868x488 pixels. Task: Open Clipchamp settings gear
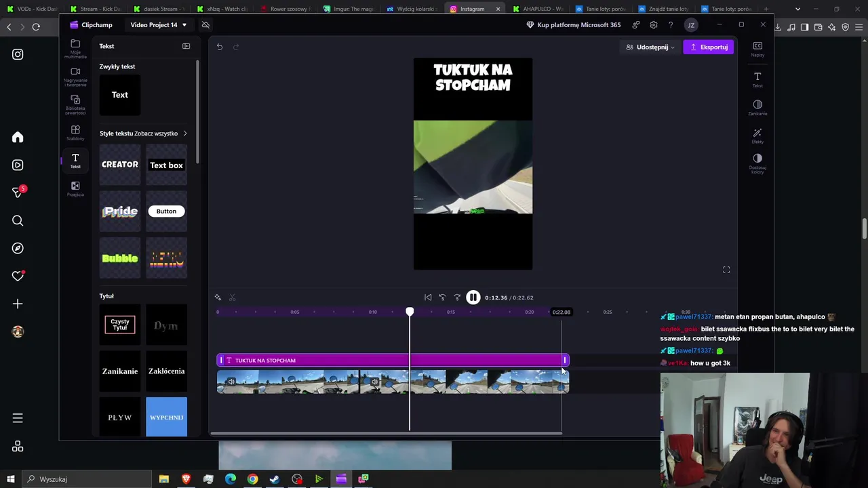tap(653, 25)
